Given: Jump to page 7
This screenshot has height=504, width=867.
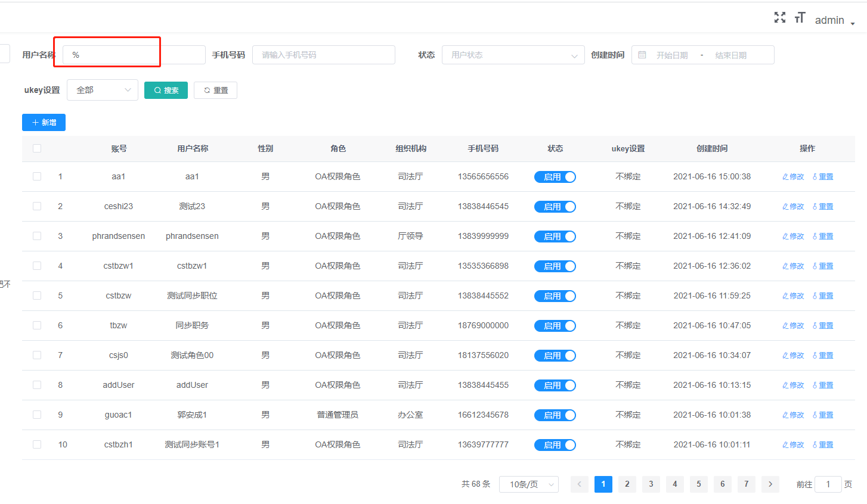Looking at the screenshot, I should click(747, 484).
